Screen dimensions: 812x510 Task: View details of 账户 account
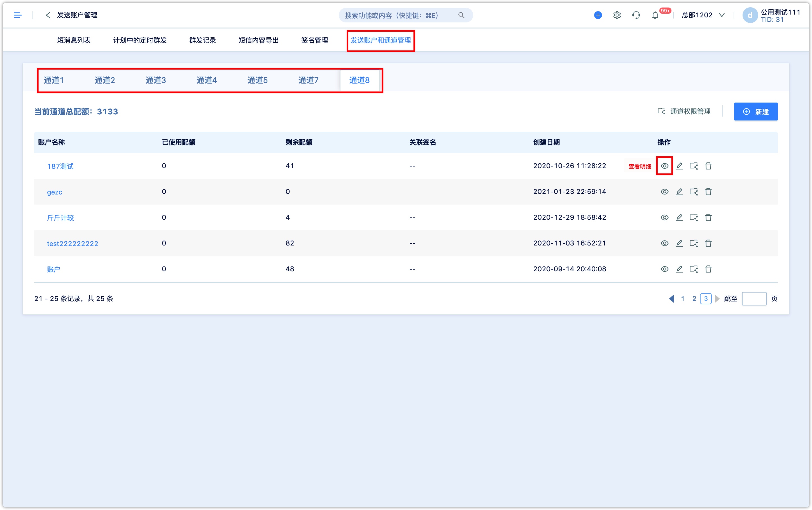[664, 269]
